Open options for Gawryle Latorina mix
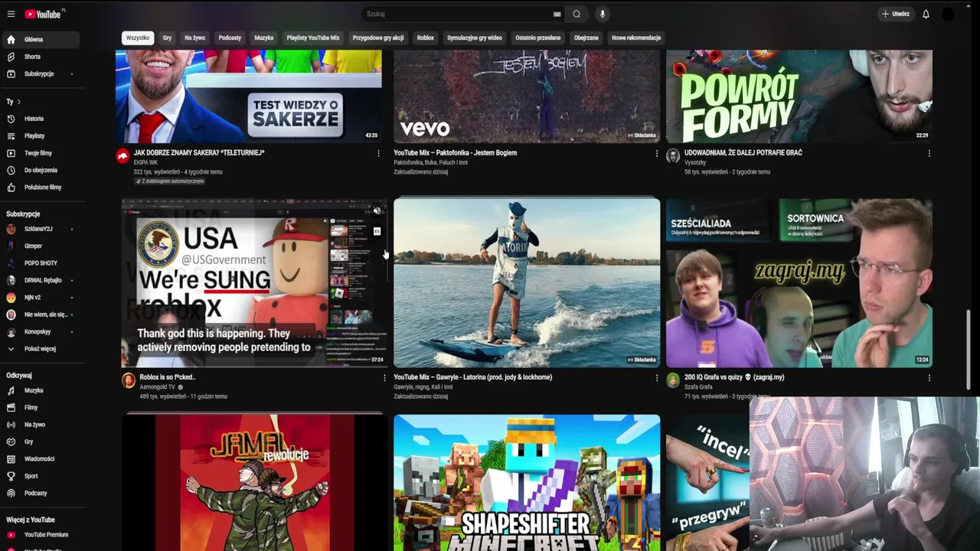This screenshot has height=551, width=980. (x=657, y=377)
